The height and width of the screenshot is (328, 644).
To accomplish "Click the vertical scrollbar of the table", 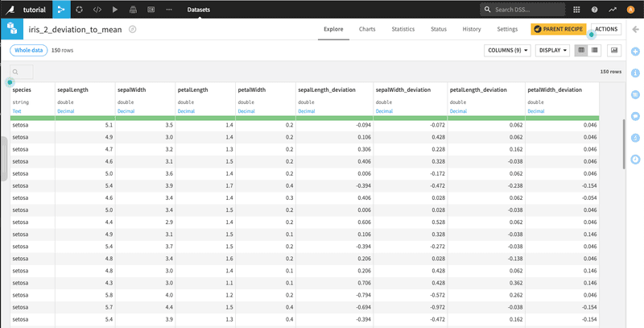I will click(x=624, y=144).
